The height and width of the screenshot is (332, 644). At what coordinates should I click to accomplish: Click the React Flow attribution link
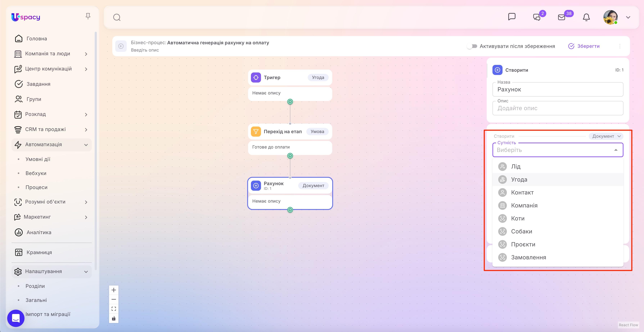tap(628, 325)
